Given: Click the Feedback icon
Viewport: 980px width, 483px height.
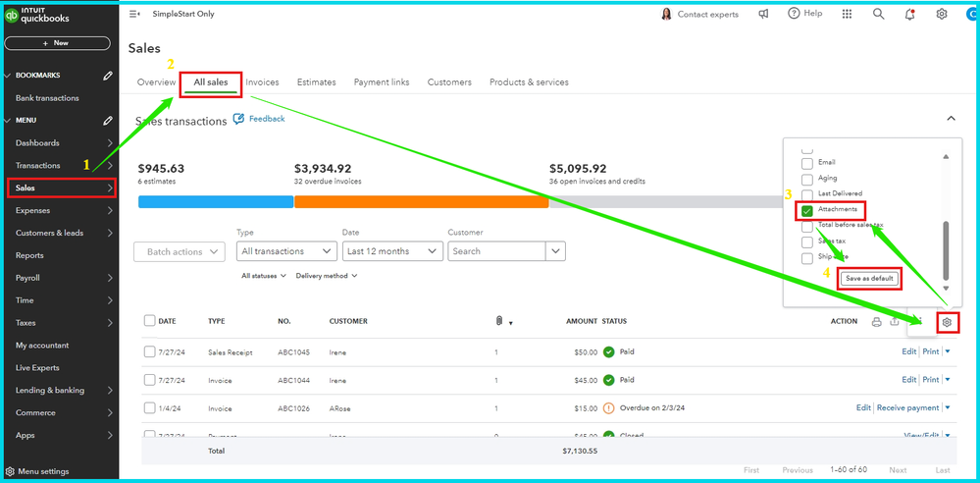Looking at the screenshot, I should coord(238,118).
